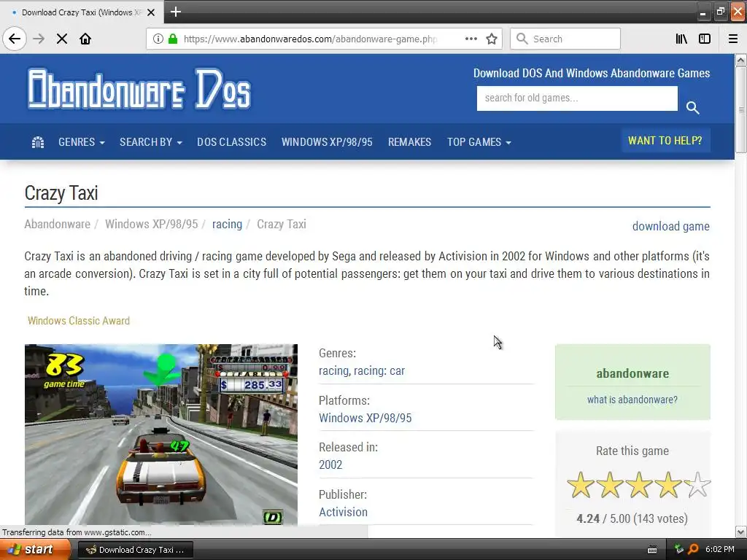747x560 pixels.
Task: Focus the search for old games field
Action: pos(577,98)
